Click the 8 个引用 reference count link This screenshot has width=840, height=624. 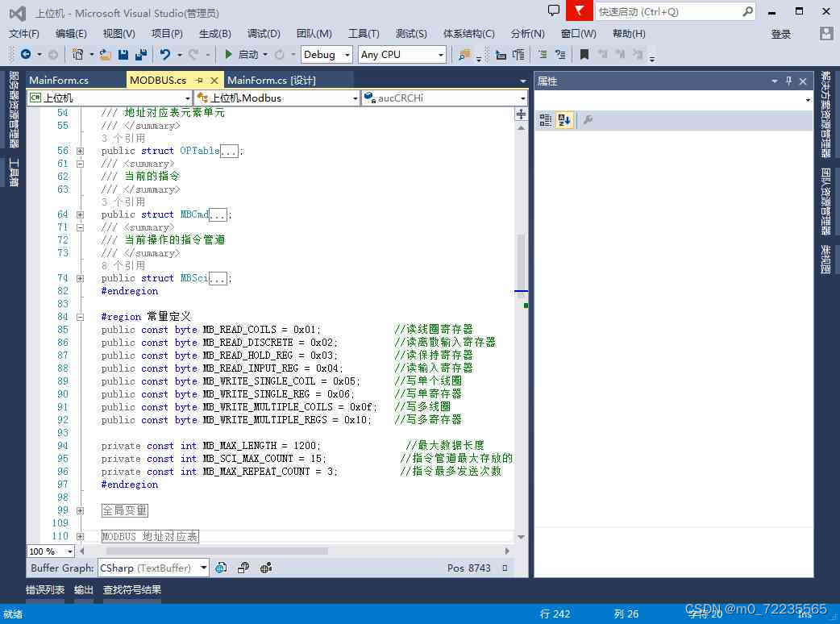123,266
